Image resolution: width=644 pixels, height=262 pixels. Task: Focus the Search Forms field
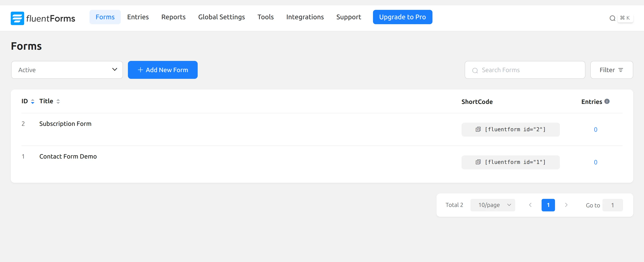click(x=525, y=70)
